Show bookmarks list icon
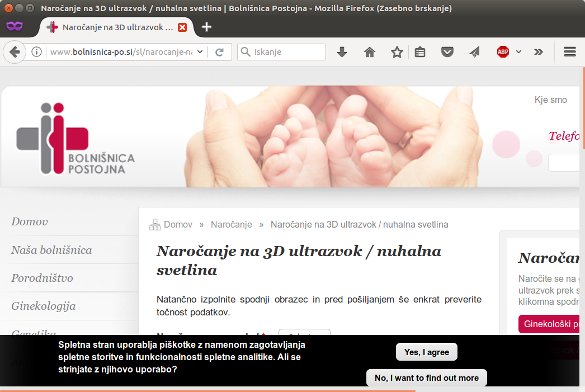 tap(420, 52)
